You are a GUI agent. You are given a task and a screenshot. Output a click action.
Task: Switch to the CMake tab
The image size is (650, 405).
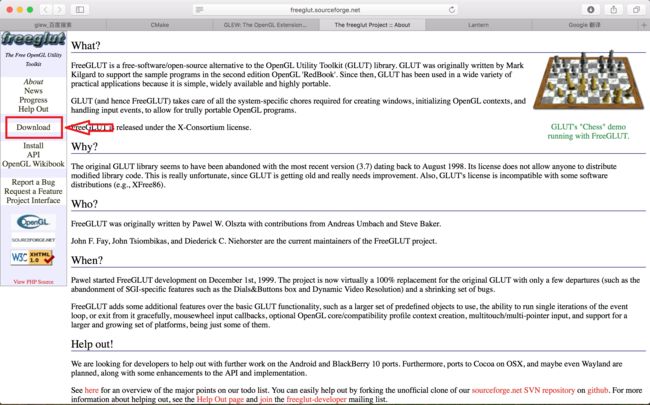[x=160, y=25]
